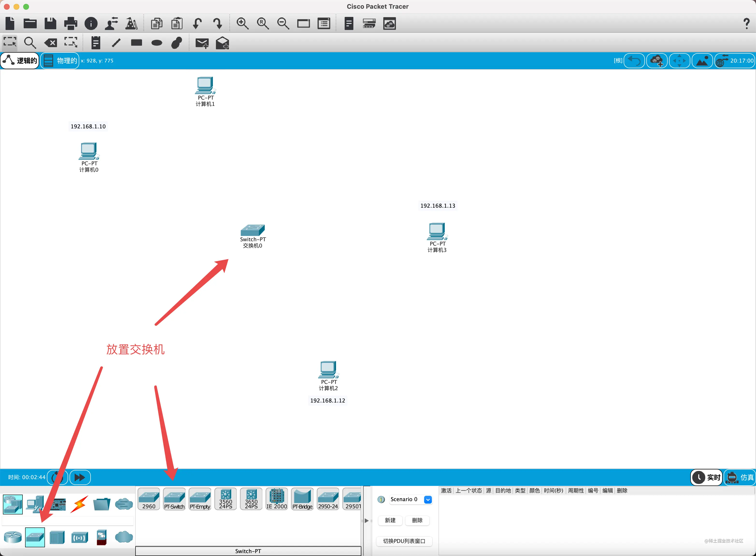Create a new cluster

pyautogui.click(x=656, y=61)
